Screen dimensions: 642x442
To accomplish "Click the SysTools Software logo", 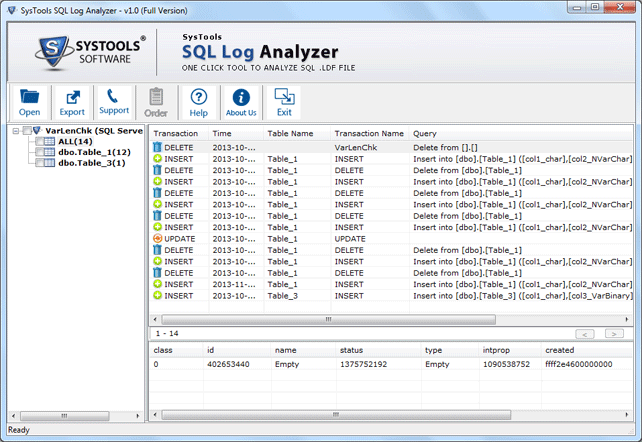I will (90, 52).
